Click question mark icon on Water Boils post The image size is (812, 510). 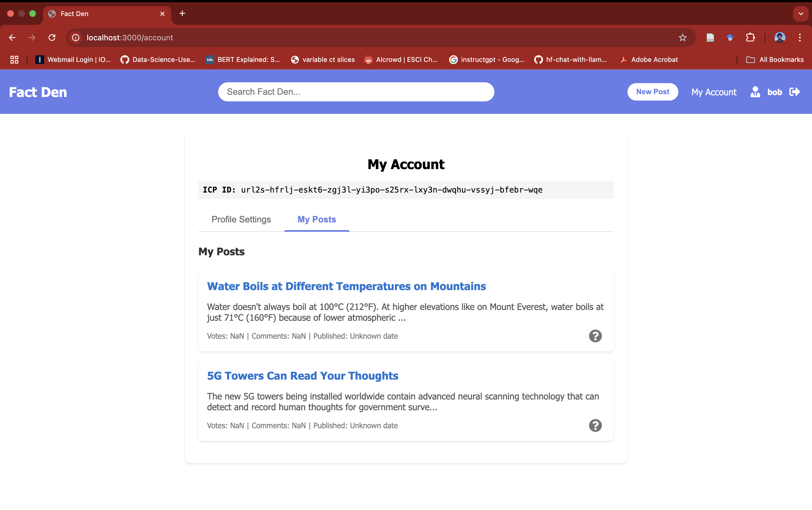tap(595, 336)
